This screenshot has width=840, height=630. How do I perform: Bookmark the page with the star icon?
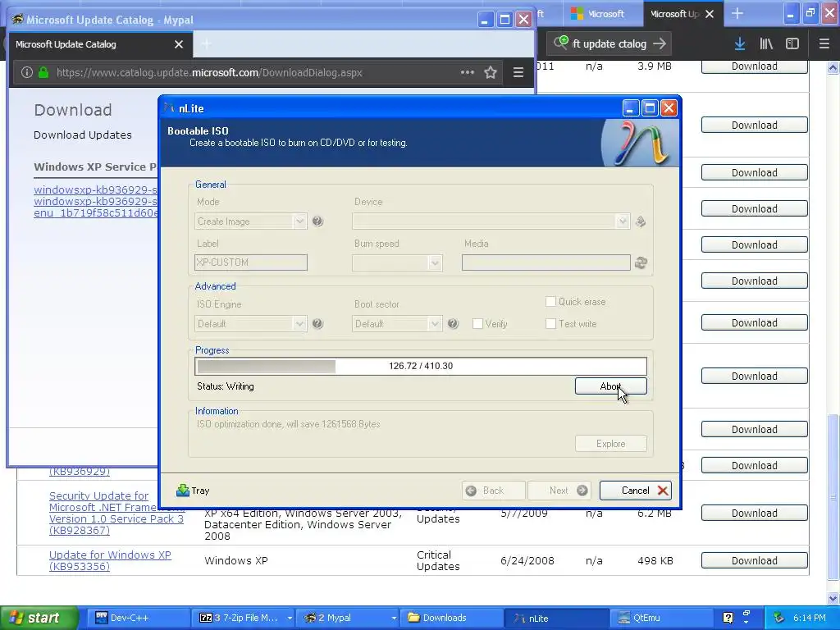coord(491,72)
